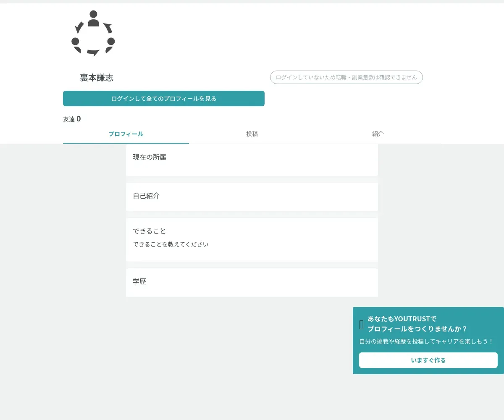Click the profile avatar image
504x420 pixels.
(93, 34)
